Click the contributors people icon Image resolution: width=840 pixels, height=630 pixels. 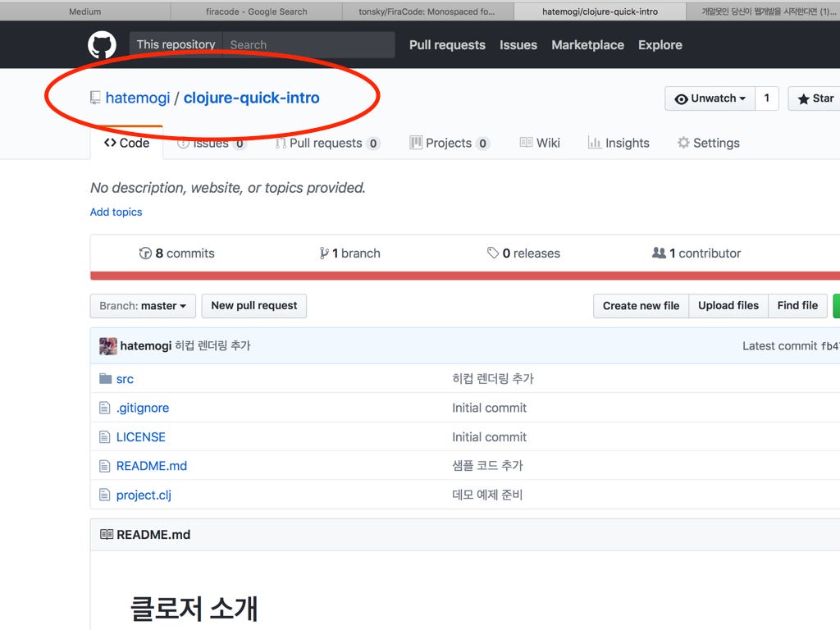tap(659, 253)
